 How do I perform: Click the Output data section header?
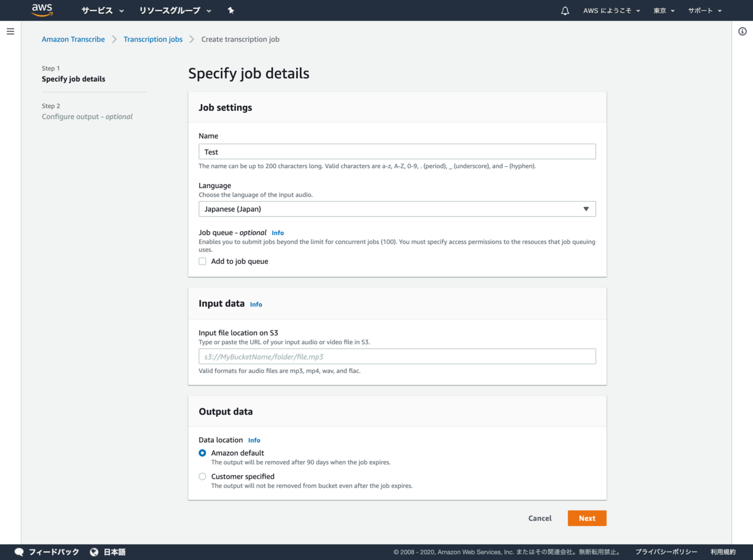pos(226,411)
